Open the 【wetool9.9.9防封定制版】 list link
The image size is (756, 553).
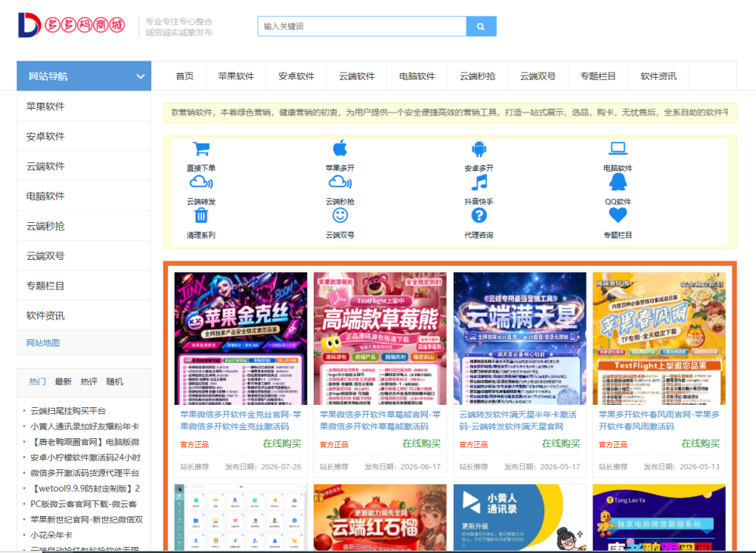pyautogui.click(x=85, y=489)
